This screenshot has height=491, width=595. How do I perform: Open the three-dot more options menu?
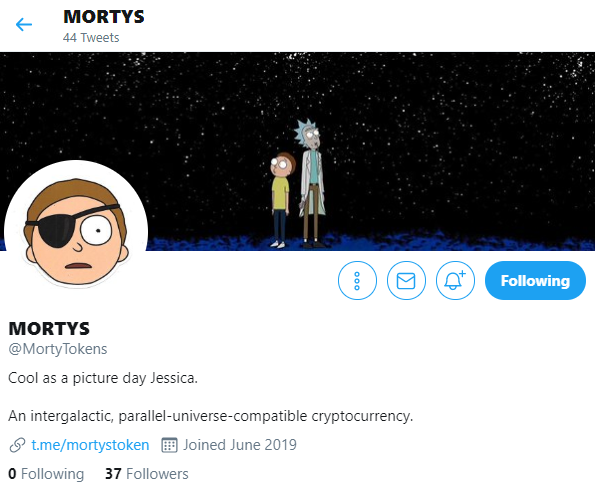click(357, 280)
